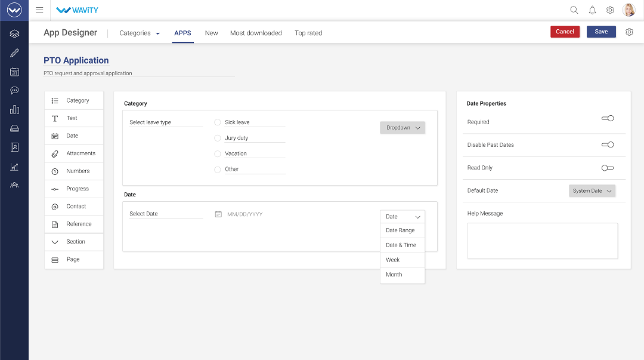Open the Categories dropdown menu
Viewport: 644px width, 360px height.
tap(140, 33)
